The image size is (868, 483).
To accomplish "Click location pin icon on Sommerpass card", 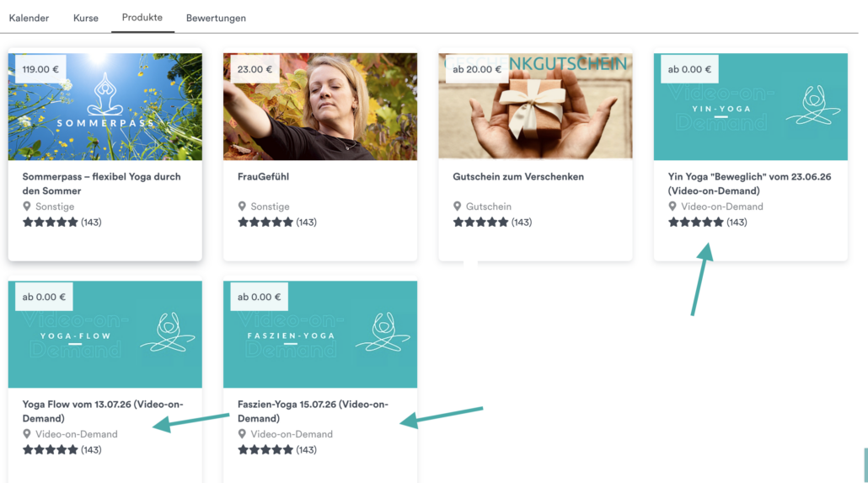I will 27,206.
